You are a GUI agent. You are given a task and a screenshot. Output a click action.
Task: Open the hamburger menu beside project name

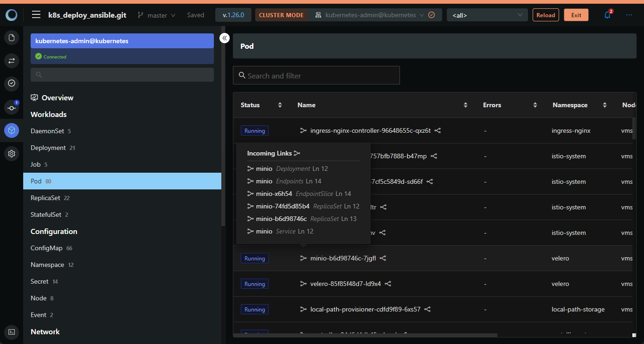click(x=36, y=15)
